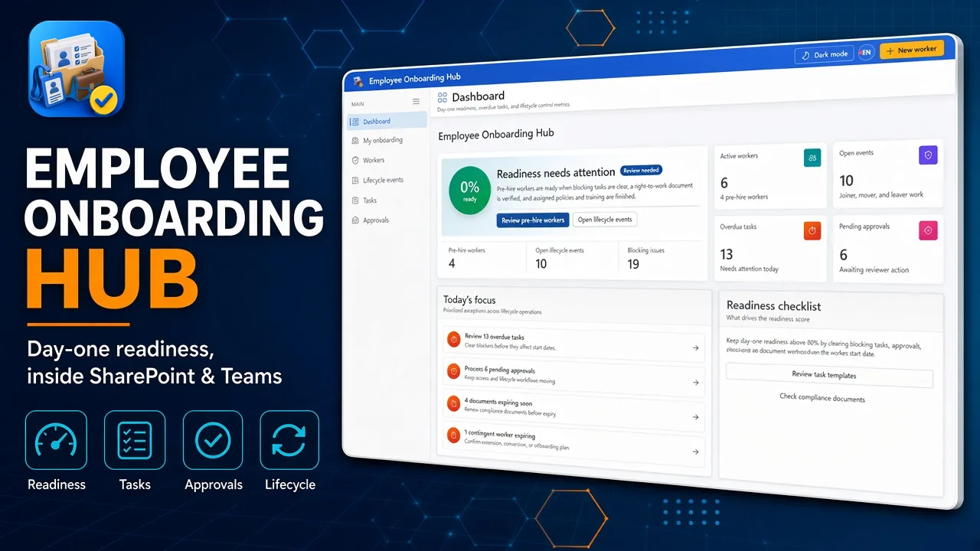This screenshot has width=980, height=551.
Task: Click the Approvals checkmark icon
Action: click(213, 440)
